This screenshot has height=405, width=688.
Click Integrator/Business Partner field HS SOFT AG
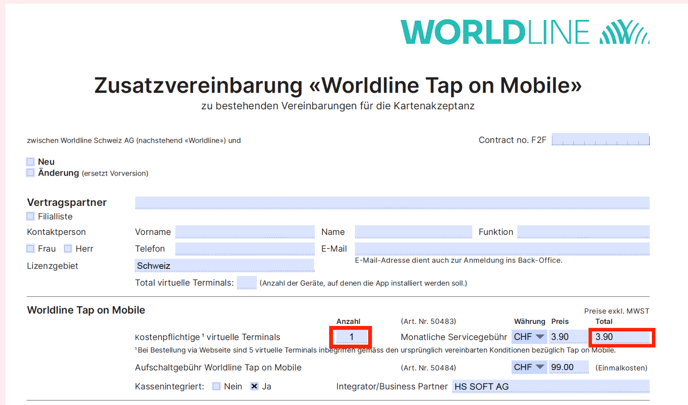[x=549, y=386]
